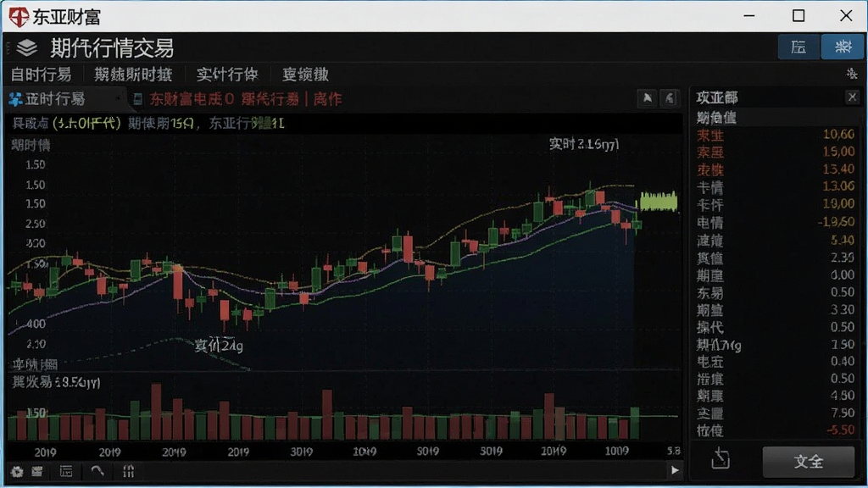Close the right side panel with its X
The height and width of the screenshot is (488, 868).
[x=853, y=97]
